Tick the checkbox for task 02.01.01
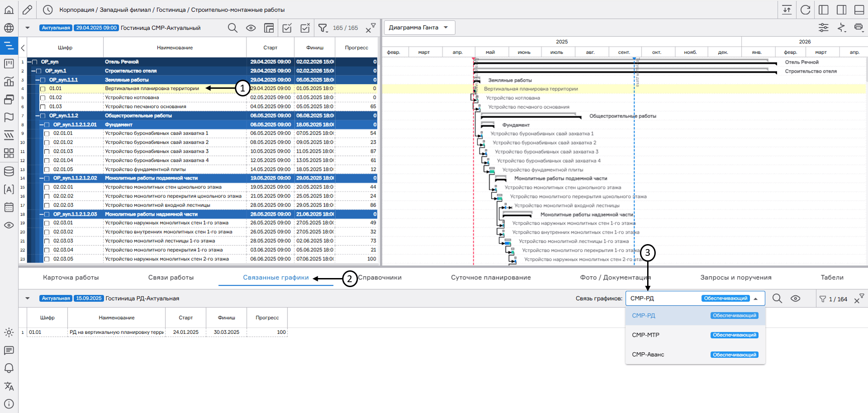 pyautogui.click(x=47, y=134)
